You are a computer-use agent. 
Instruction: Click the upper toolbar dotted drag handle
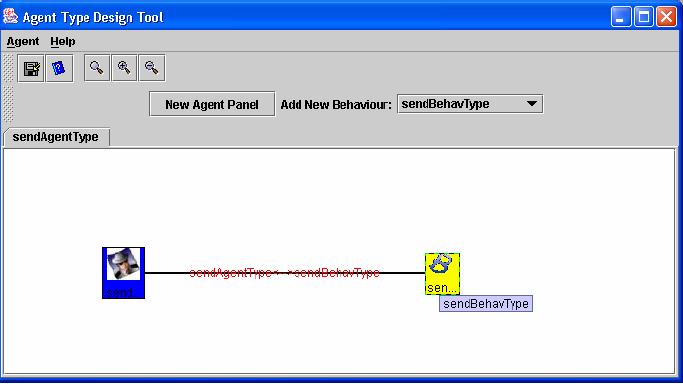pos(8,68)
